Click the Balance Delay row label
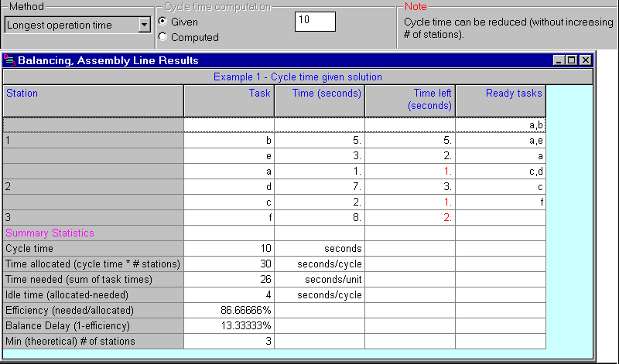 pos(93,325)
